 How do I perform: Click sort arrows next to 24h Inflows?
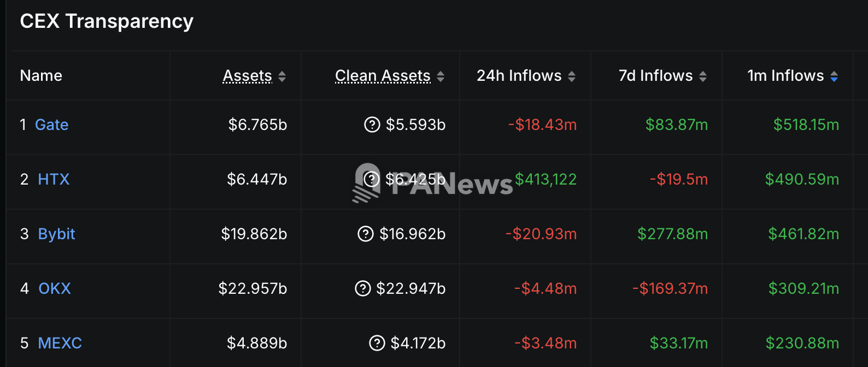572,76
